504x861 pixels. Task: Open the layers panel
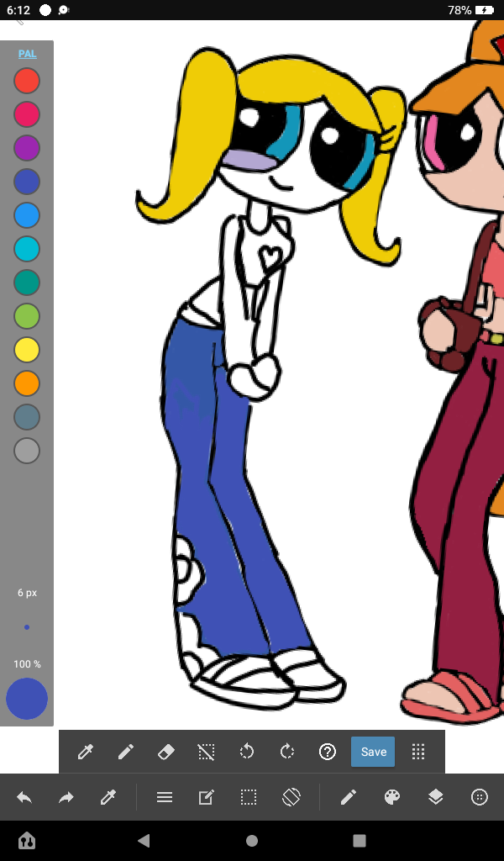point(435,797)
